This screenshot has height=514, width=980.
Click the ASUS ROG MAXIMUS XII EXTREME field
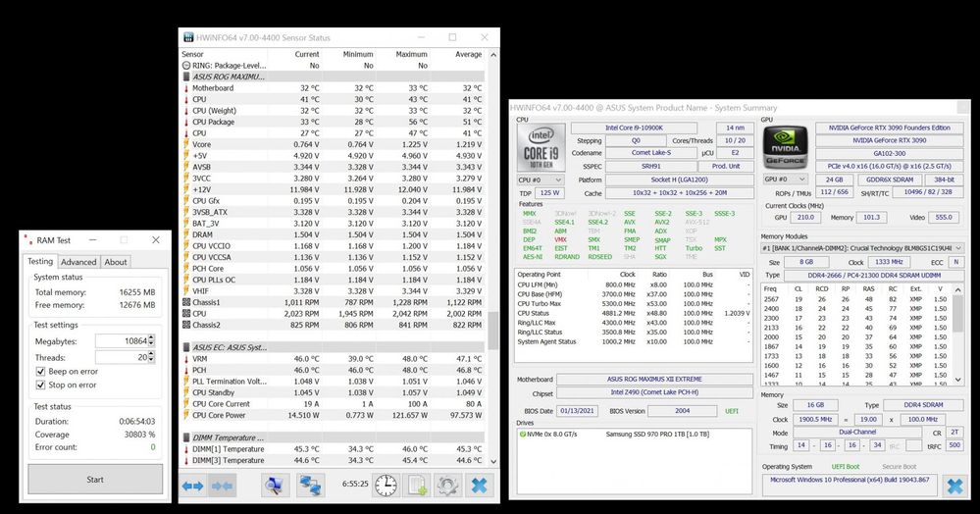click(654, 379)
